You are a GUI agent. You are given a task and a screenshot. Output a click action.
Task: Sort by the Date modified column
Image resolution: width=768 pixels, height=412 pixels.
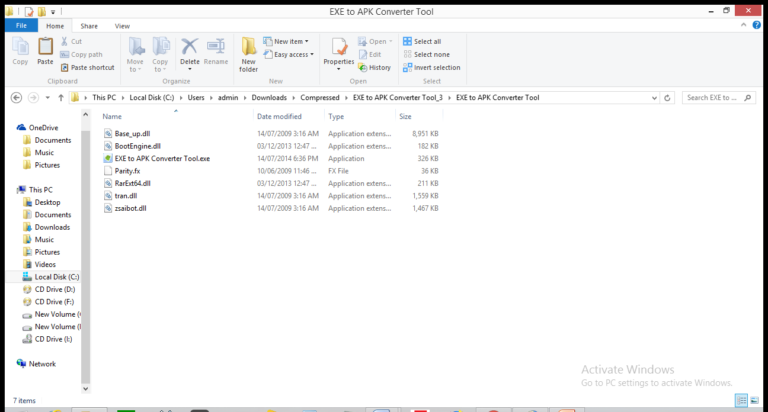(279, 117)
